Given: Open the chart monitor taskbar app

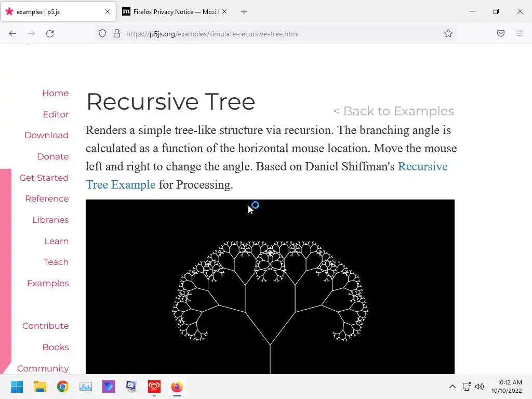Looking at the screenshot, I should [86, 387].
